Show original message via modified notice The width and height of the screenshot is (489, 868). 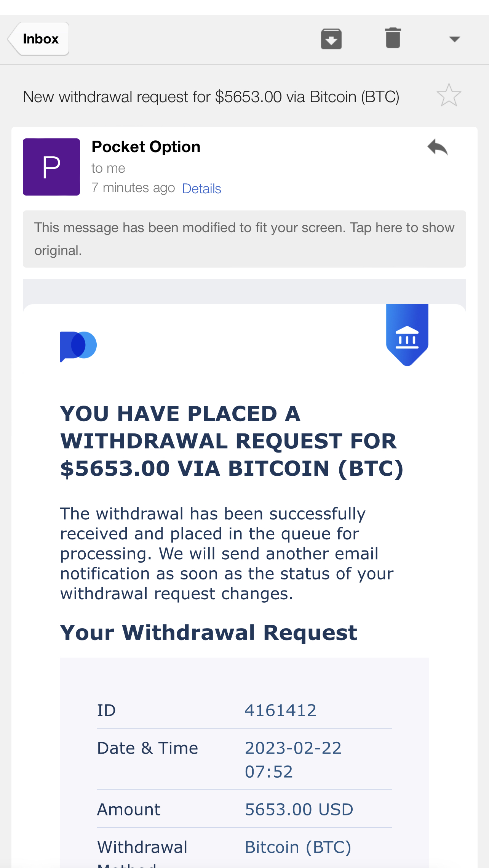(x=244, y=239)
